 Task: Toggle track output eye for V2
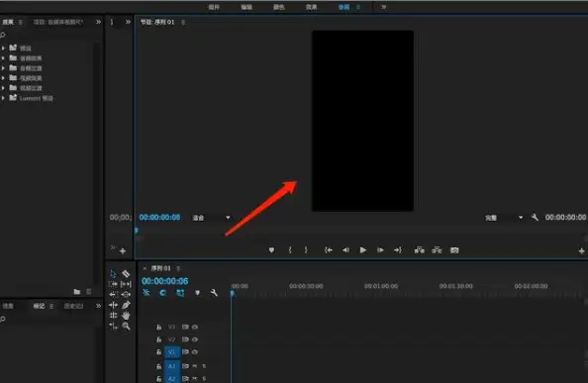(x=195, y=339)
